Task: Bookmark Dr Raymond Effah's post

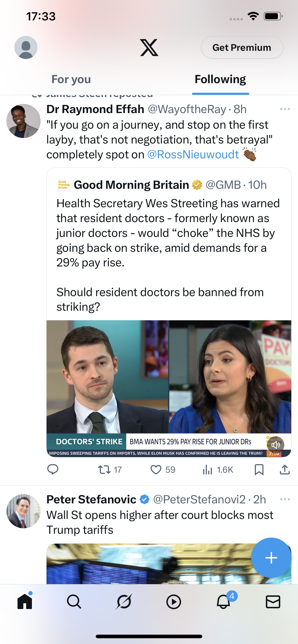Action: [x=259, y=470]
